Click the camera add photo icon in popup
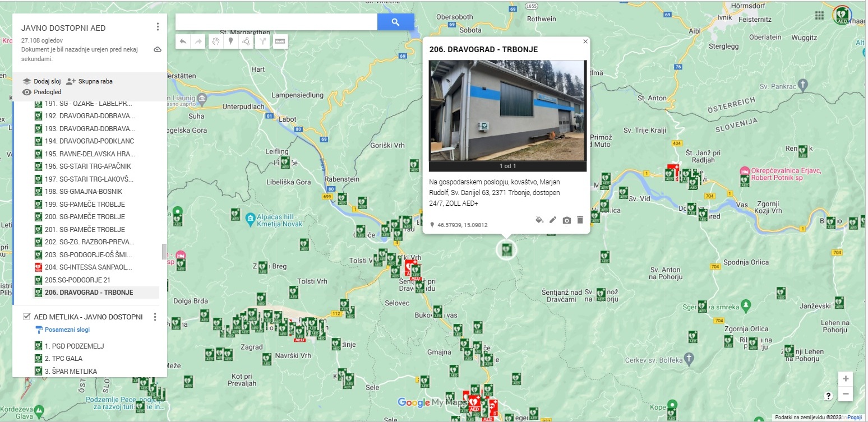868x422 pixels. tap(567, 220)
